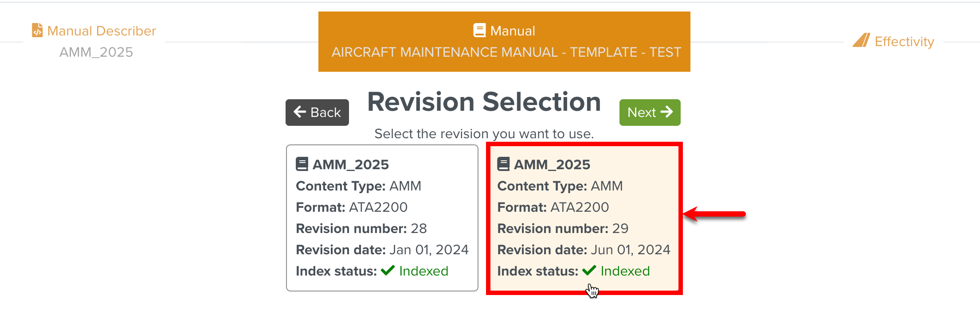Image resolution: width=980 pixels, height=334 pixels.
Task: Click the AMM_2025 title on revision 28 card
Action: pyautogui.click(x=350, y=164)
